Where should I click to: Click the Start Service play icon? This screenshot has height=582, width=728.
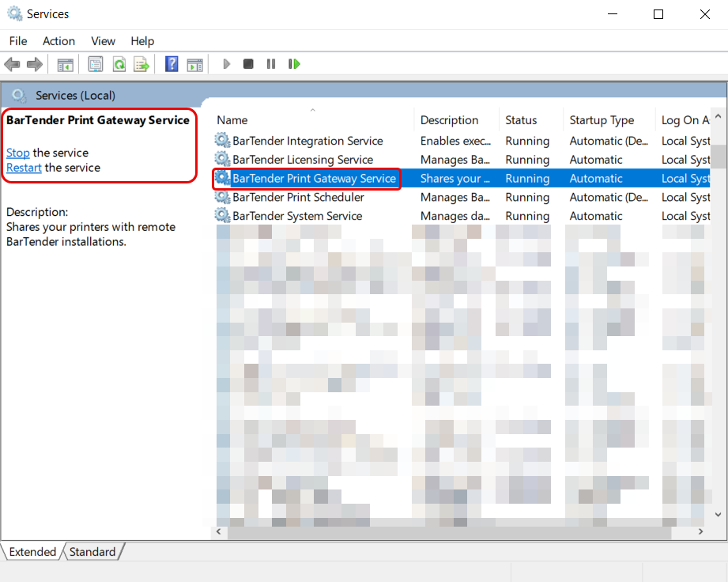pyautogui.click(x=227, y=64)
